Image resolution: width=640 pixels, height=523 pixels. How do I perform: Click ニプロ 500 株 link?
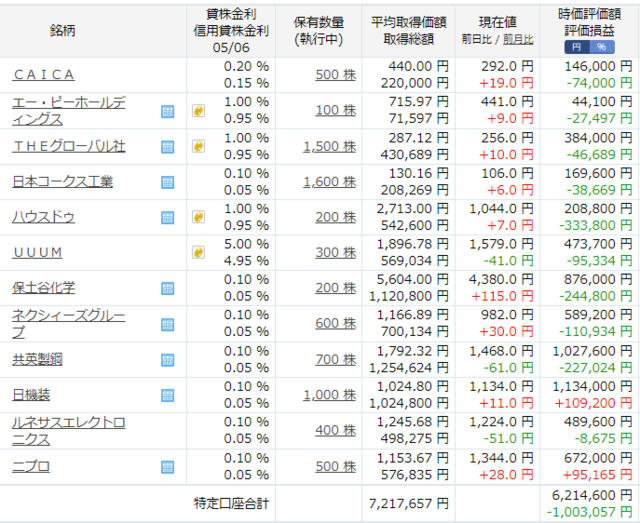[336, 466]
